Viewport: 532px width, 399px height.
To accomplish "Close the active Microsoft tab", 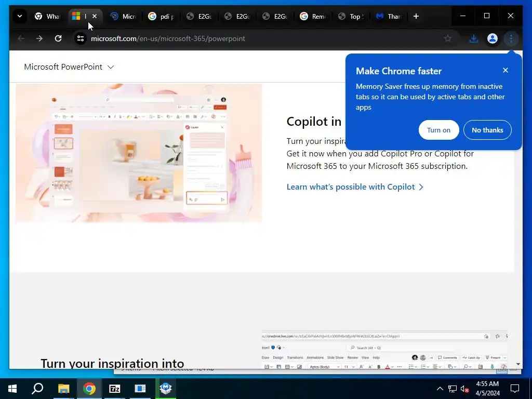I will [x=95, y=16].
